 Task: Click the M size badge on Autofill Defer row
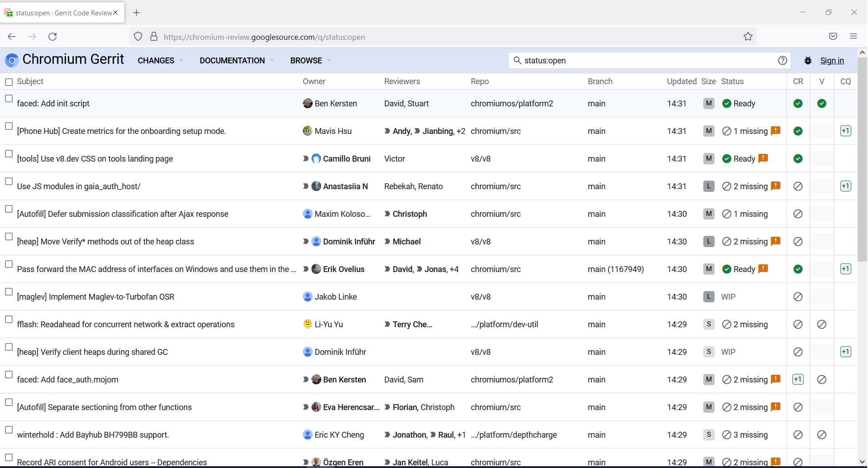point(709,214)
